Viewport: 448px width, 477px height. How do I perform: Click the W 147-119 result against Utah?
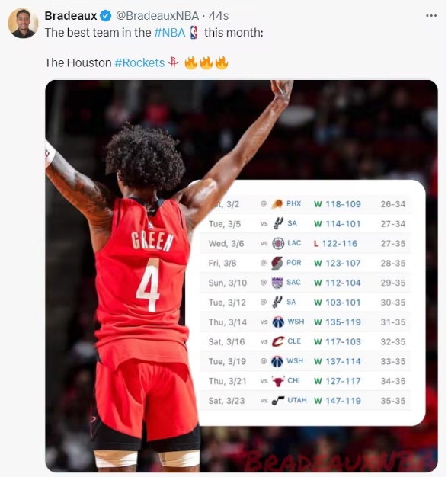[338, 401]
